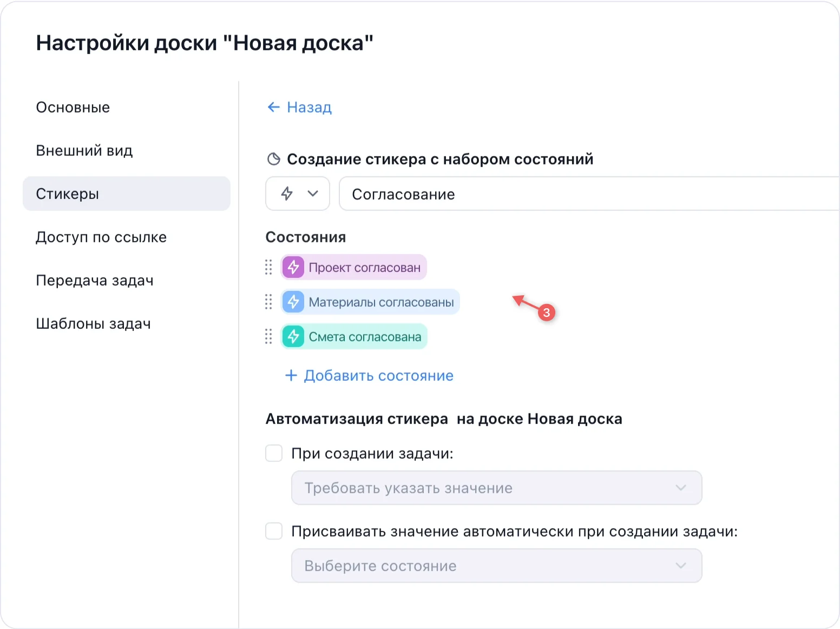
Task: Click the drag handle of 'Смета согласована'
Action: [268, 336]
